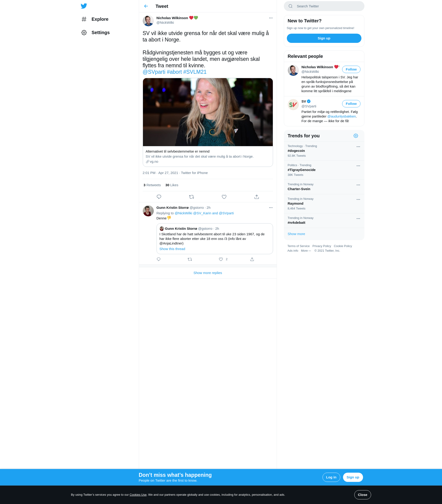Image resolution: width=442 pixels, height=504 pixels.
Task: Click the Twitter bird logo
Action: [x=84, y=6]
